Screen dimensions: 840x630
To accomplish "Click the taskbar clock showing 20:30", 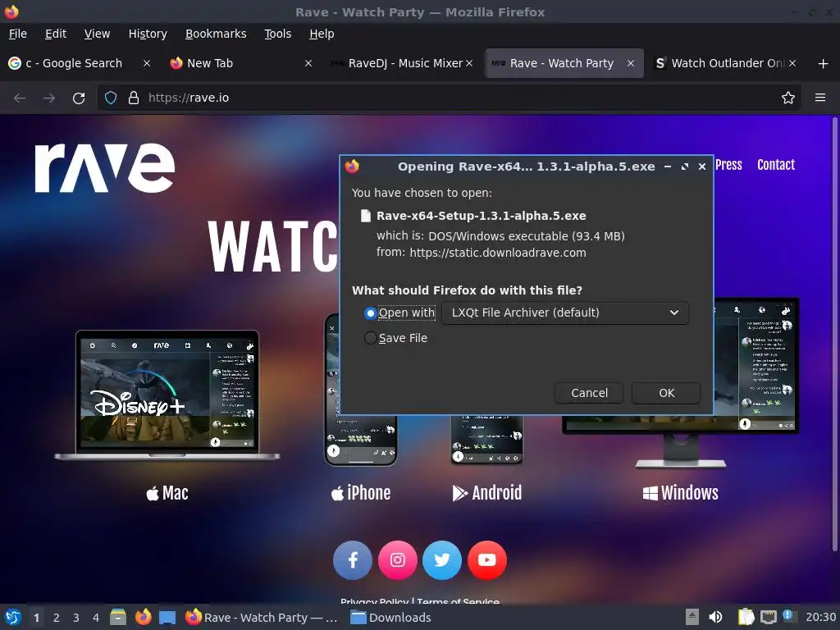I will click(x=820, y=618).
